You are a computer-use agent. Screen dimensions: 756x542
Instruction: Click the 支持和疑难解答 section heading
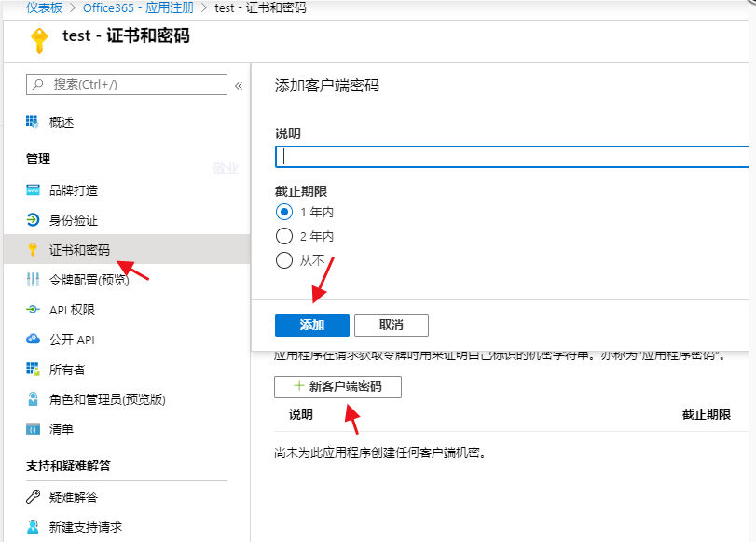(x=68, y=466)
